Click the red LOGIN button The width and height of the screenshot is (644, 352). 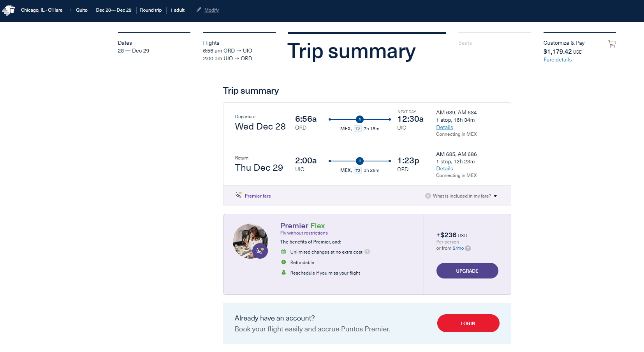pos(468,323)
